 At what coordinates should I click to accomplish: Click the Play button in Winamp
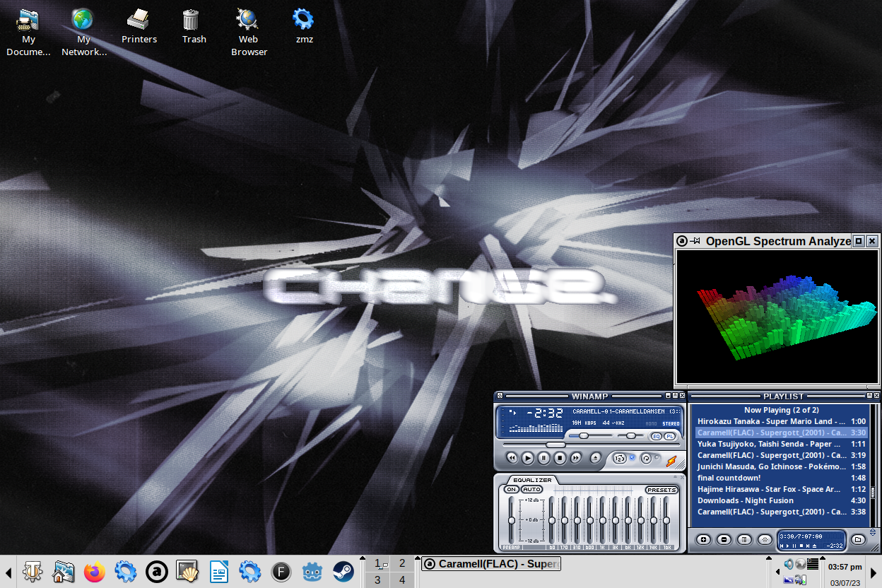(528, 458)
